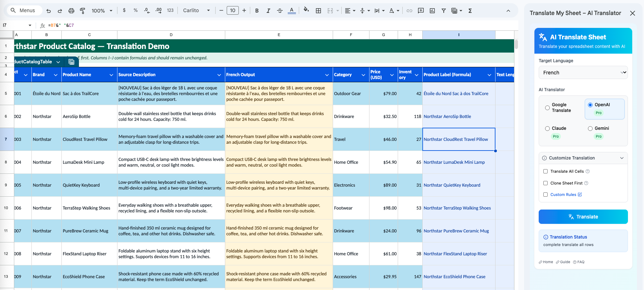The width and height of the screenshot is (644, 290).
Task: Open the Carlito font family dropdown
Action: 196,10
